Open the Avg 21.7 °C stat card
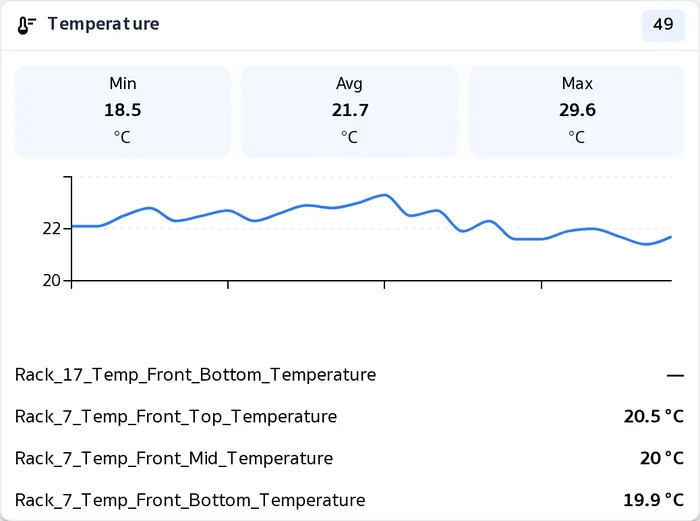 click(x=350, y=111)
